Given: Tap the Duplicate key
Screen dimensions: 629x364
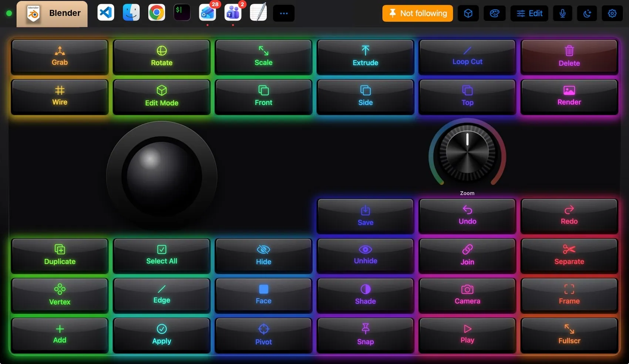Looking at the screenshot, I should [x=60, y=256].
